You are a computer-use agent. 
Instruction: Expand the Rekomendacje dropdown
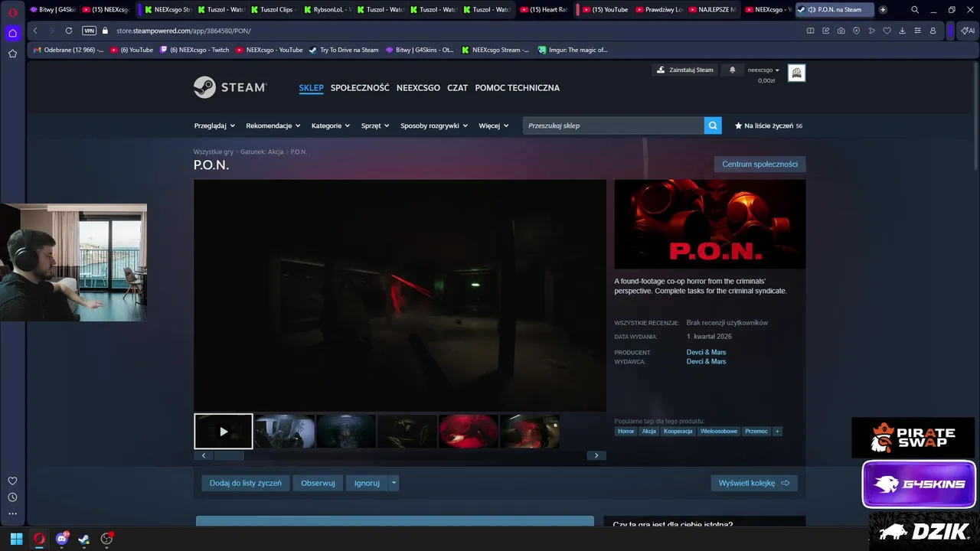pyautogui.click(x=273, y=126)
